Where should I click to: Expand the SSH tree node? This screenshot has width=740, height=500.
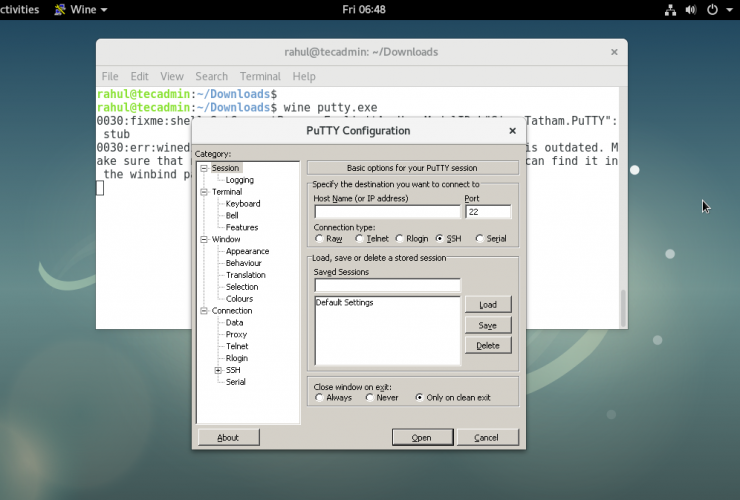[217, 370]
